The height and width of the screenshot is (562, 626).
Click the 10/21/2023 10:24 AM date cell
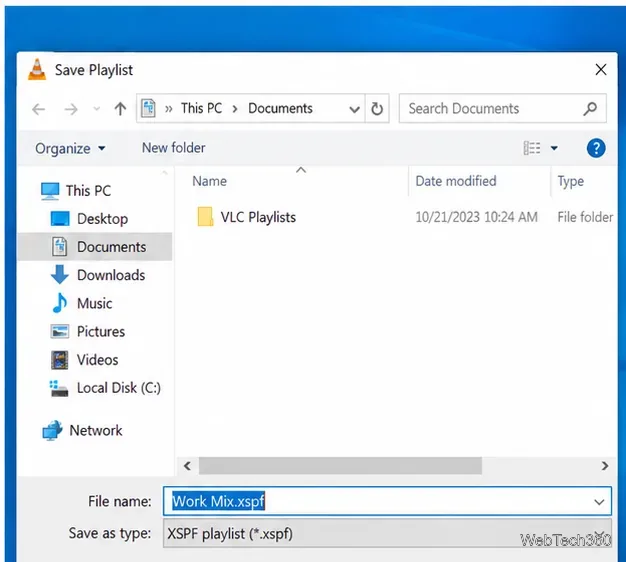click(x=476, y=217)
